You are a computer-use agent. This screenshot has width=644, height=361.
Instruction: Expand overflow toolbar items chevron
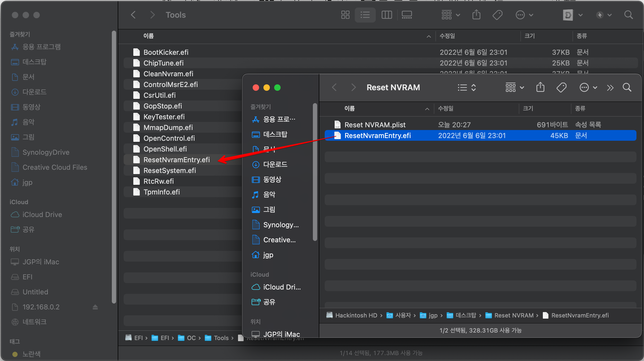[610, 88]
